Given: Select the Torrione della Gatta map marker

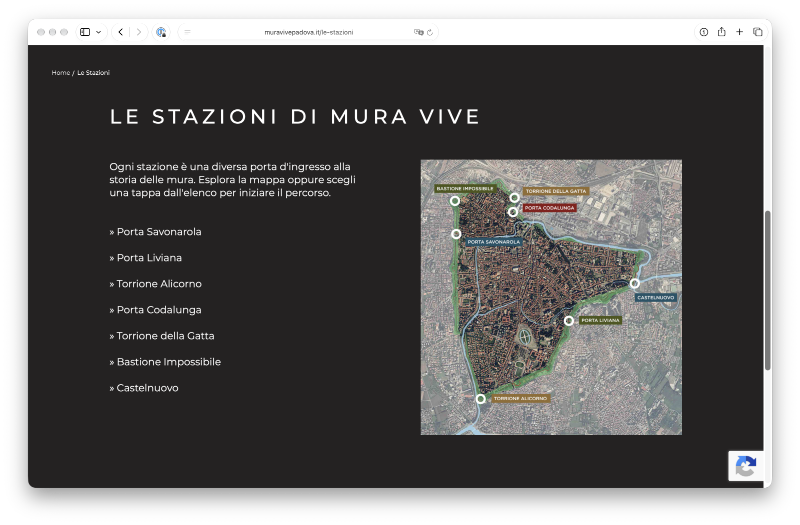Looking at the screenshot, I should coord(514,197).
